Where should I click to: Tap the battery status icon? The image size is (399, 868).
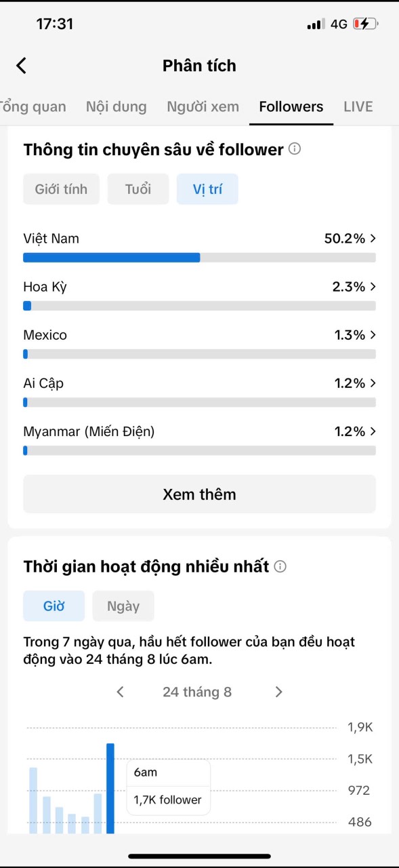366,24
